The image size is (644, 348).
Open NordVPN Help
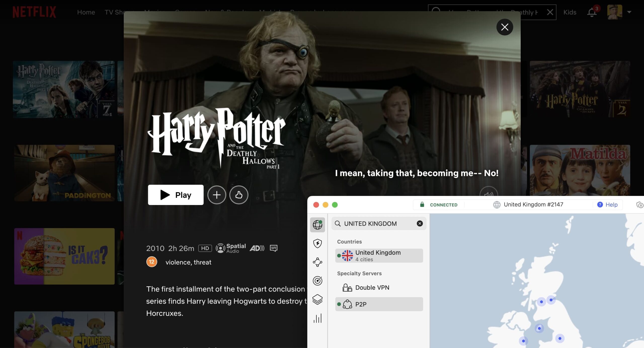click(608, 205)
